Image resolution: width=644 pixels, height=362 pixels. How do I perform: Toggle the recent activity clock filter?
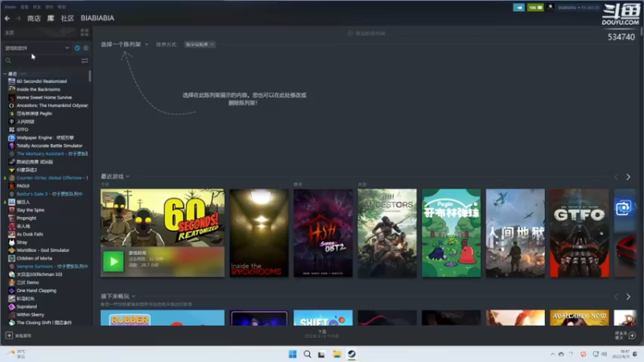click(x=77, y=48)
